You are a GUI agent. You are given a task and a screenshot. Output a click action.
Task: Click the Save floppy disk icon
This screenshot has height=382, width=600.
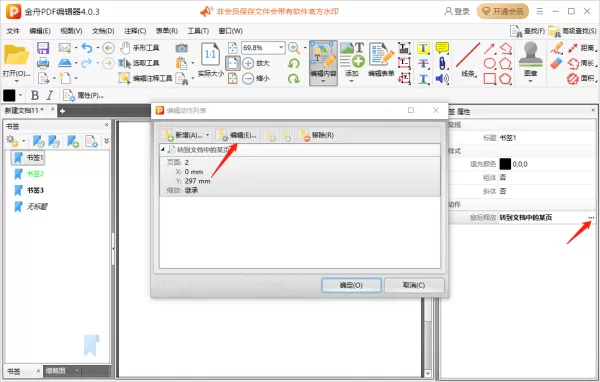tap(43, 48)
